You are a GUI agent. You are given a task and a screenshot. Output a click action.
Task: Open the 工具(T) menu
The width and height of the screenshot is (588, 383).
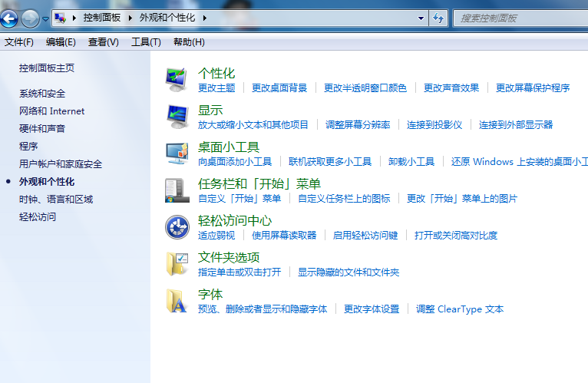[x=146, y=42]
